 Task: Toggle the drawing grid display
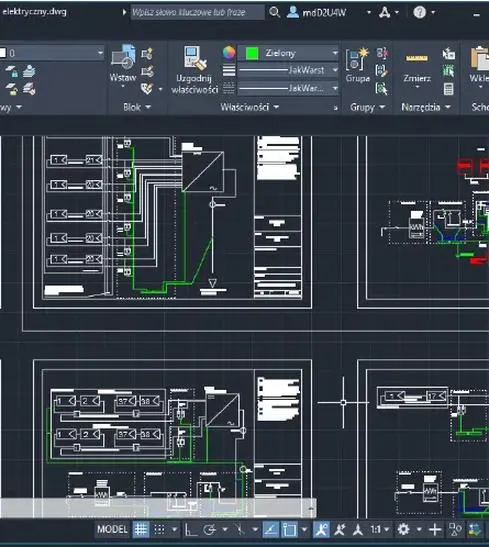pyautogui.click(x=141, y=530)
